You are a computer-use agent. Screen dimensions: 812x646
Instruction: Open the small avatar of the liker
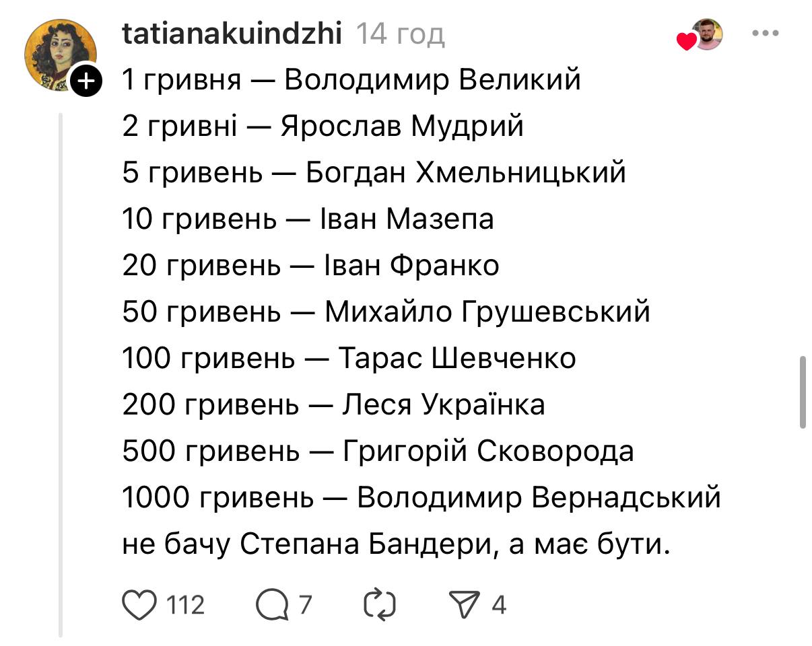click(708, 34)
